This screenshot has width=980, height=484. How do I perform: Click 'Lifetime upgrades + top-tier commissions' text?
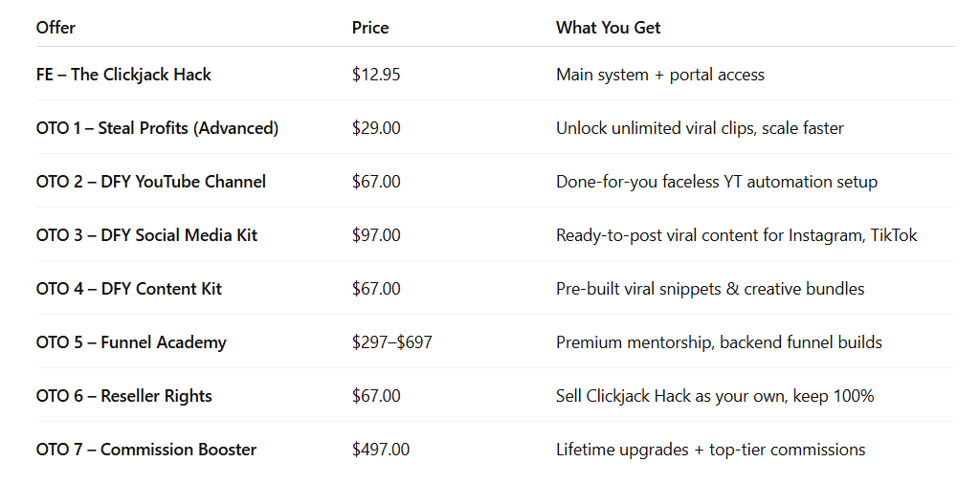711,450
